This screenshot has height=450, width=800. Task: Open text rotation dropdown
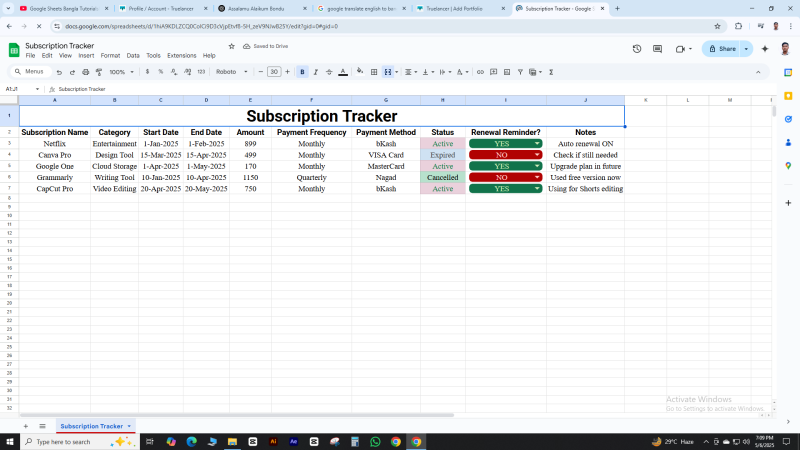(x=462, y=72)
